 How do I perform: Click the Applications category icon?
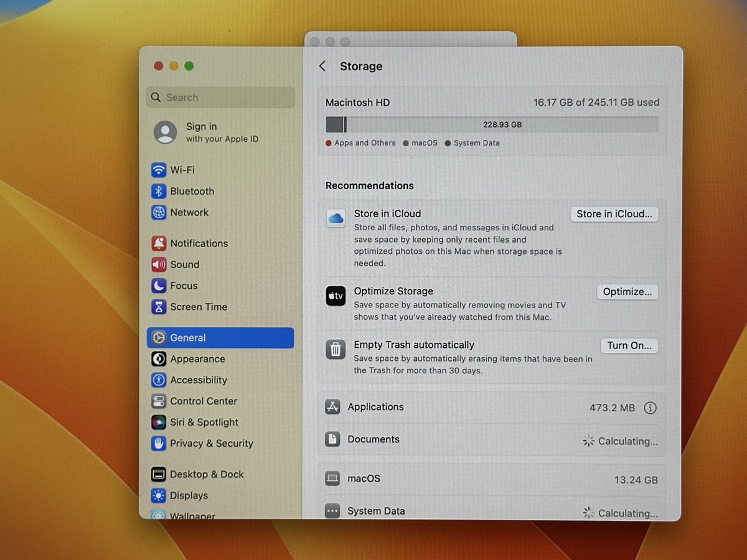332,407
